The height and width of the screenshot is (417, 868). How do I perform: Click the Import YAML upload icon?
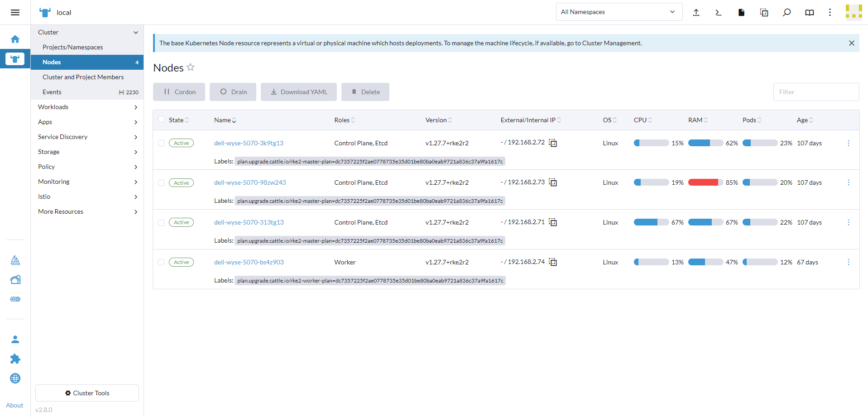pyautogui.click(x=696, y=12)
